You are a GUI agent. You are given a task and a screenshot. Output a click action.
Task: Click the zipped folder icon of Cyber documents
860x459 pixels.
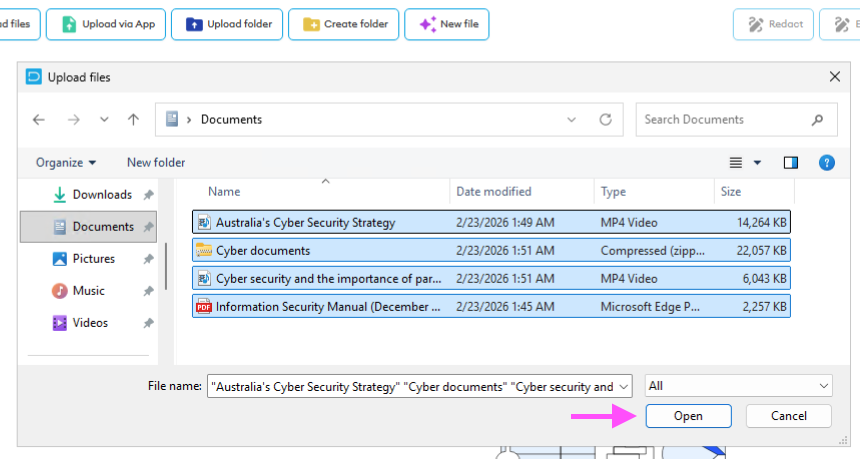point(204,251)
